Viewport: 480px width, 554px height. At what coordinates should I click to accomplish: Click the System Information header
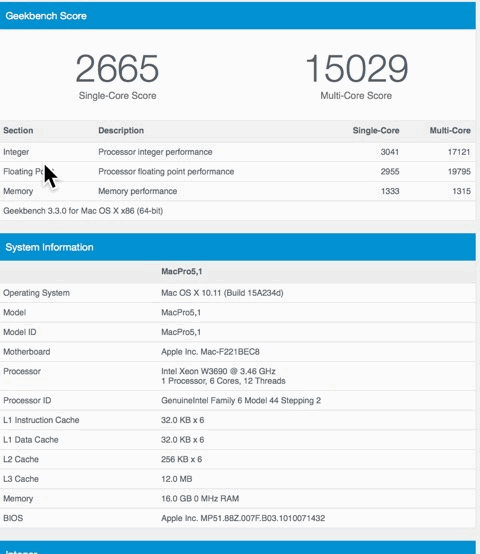coord(49,247)
